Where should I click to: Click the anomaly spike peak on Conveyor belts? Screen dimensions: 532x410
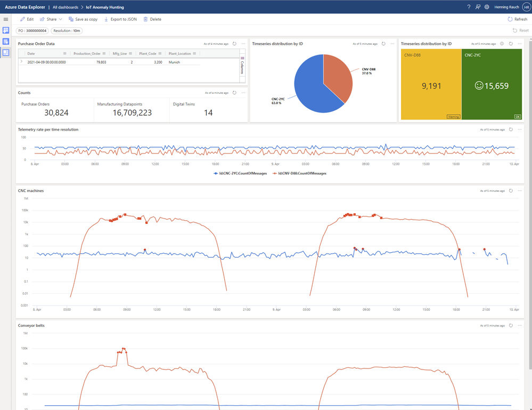click(124, 349)
